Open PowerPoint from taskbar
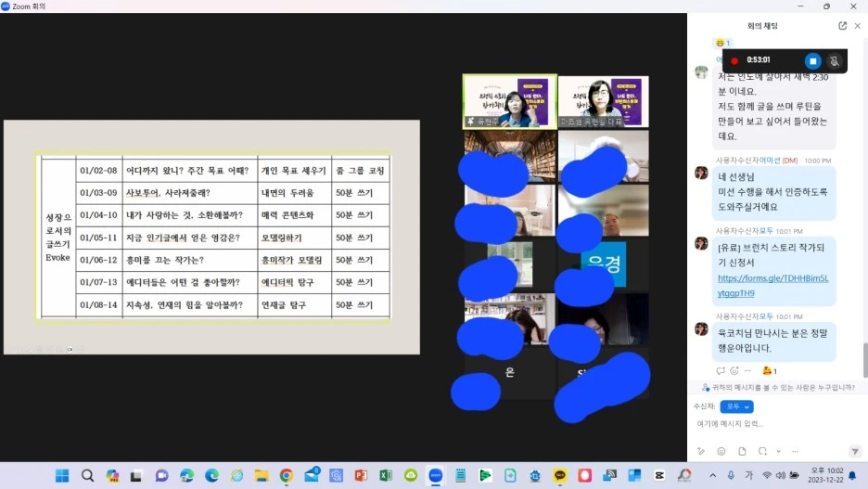The height and width of the screenshot is (489, 868). point(361,476)
